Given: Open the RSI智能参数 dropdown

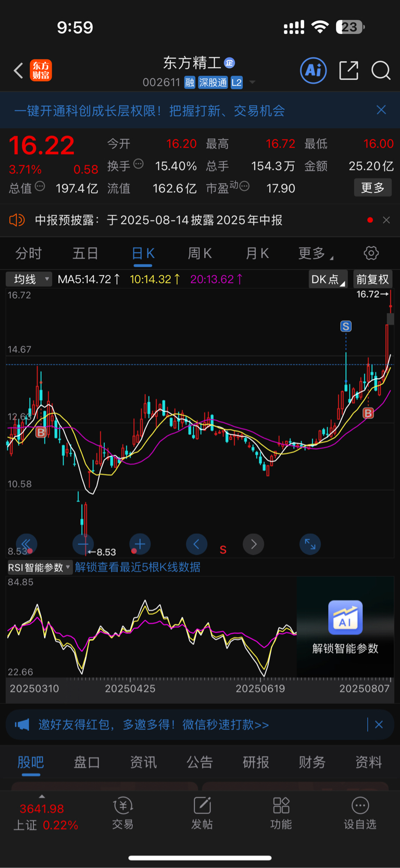Looking at the screenshot, I should pos(40,567).
